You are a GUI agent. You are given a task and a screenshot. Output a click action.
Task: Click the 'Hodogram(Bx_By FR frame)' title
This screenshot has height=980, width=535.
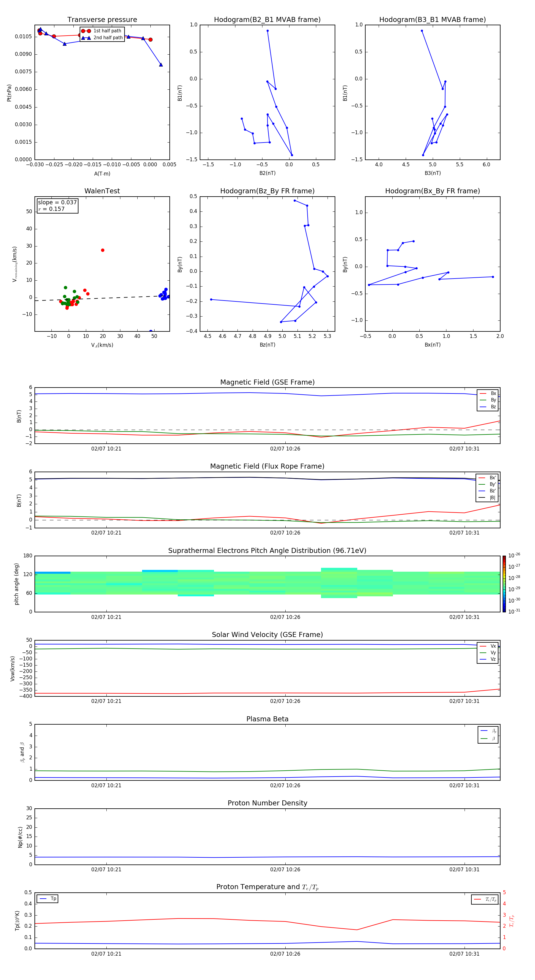(x=432, y=191)
